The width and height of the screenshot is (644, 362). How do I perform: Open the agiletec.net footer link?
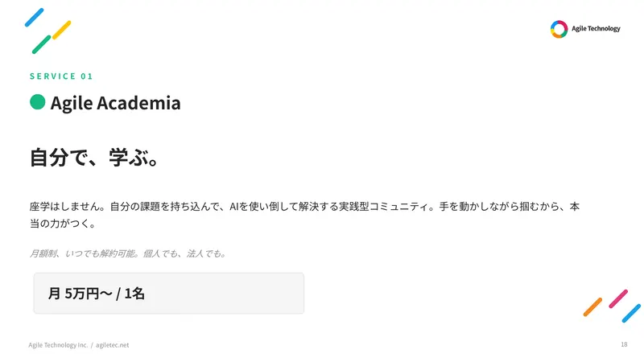(112, 345)
